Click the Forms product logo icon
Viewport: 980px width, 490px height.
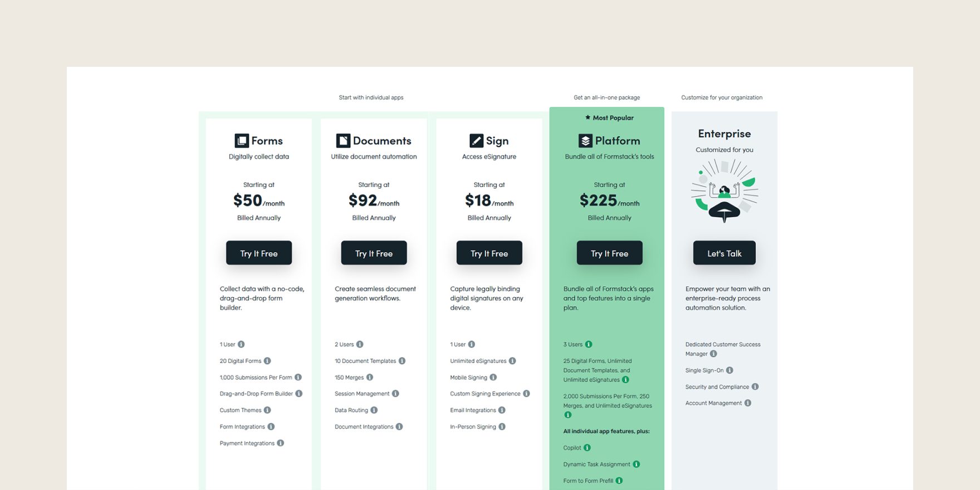click(x=242, y=140)
